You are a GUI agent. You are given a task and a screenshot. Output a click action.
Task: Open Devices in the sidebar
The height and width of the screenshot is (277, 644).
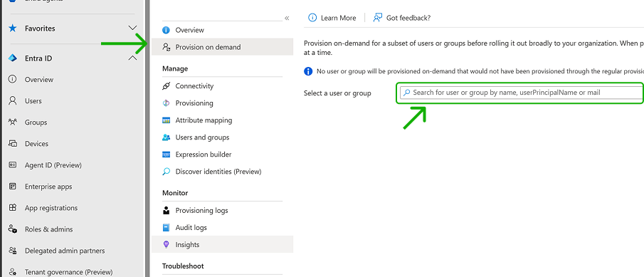[36, 143]
